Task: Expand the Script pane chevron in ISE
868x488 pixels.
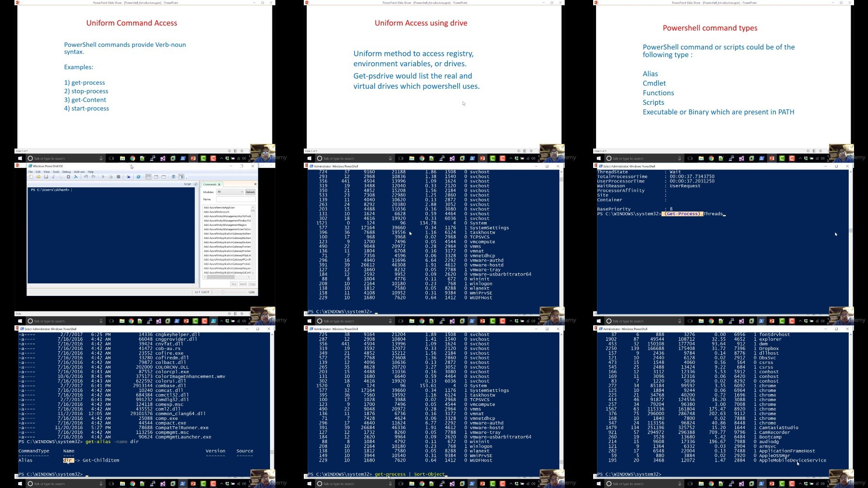Action: point(195,184)
